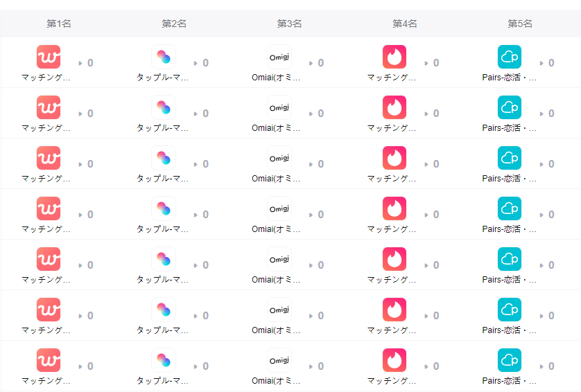Click the Pairs-恋活 label in the sixth row
This screenshot has width=581, height=392.
click(509, 330)
